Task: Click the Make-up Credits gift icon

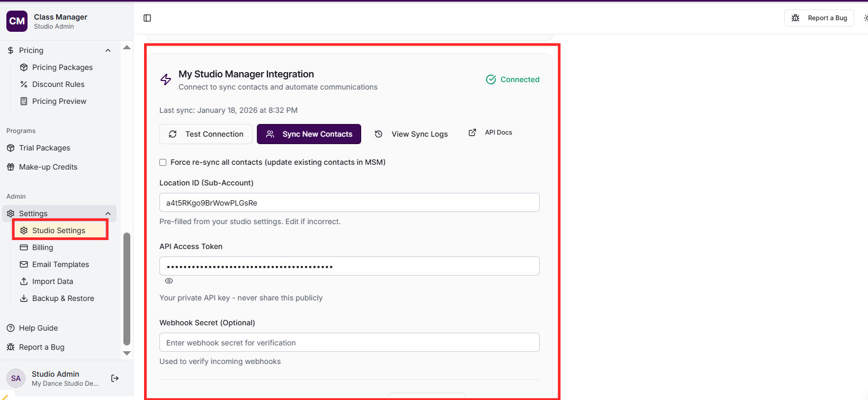Action: pos(11,167)
